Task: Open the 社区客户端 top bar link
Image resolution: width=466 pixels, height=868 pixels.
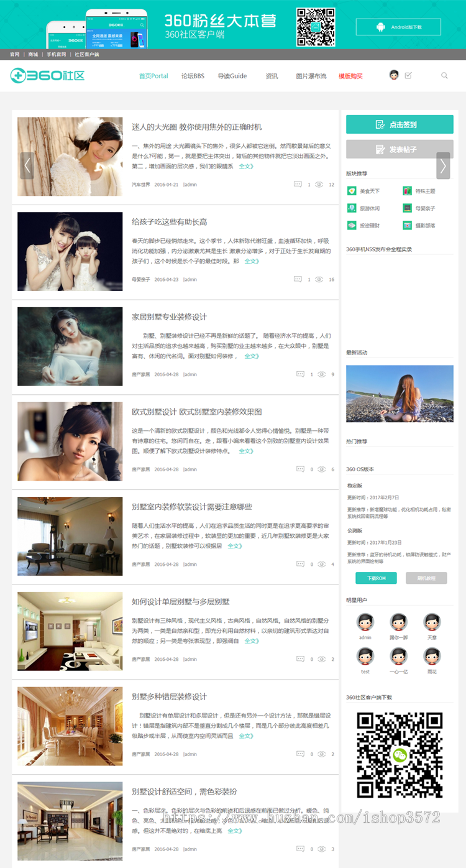Action: click(x=87, y=55)
